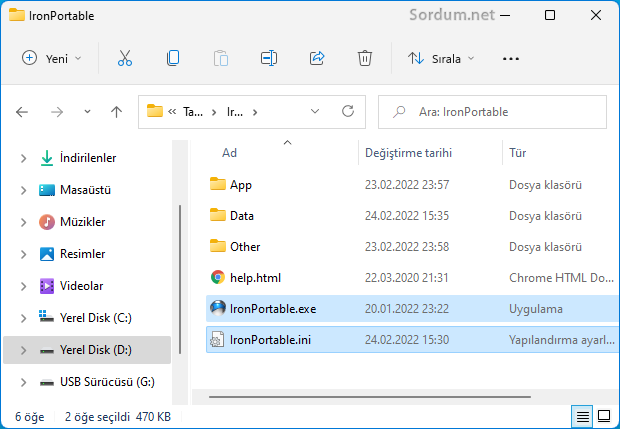Expand the Videolar tree node
Screen dimensions: 620x429
23,286
